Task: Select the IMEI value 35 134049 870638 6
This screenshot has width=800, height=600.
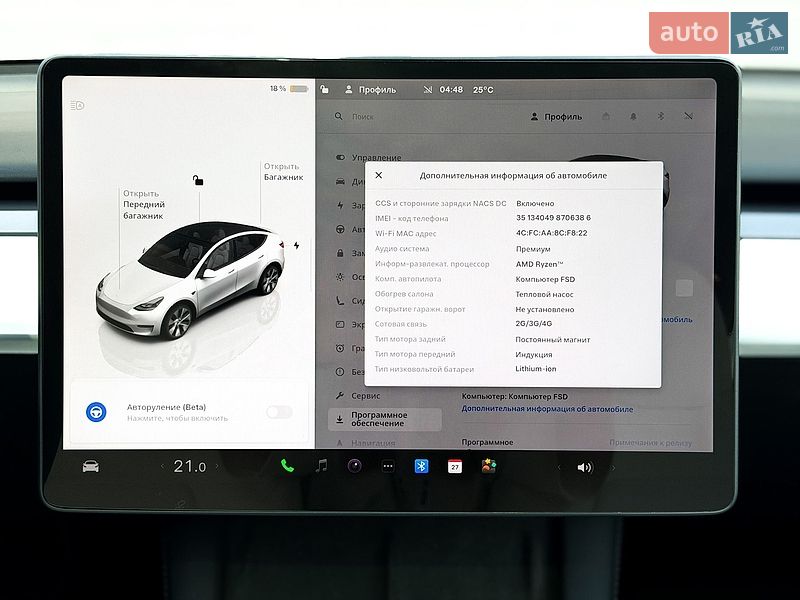Action: [553, 218]
